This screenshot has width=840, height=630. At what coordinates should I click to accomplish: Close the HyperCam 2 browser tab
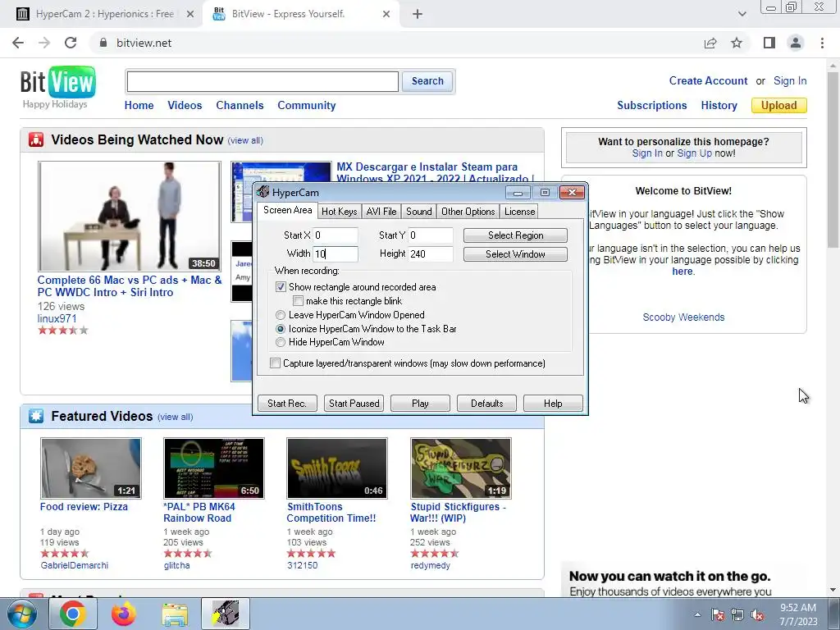190,14
